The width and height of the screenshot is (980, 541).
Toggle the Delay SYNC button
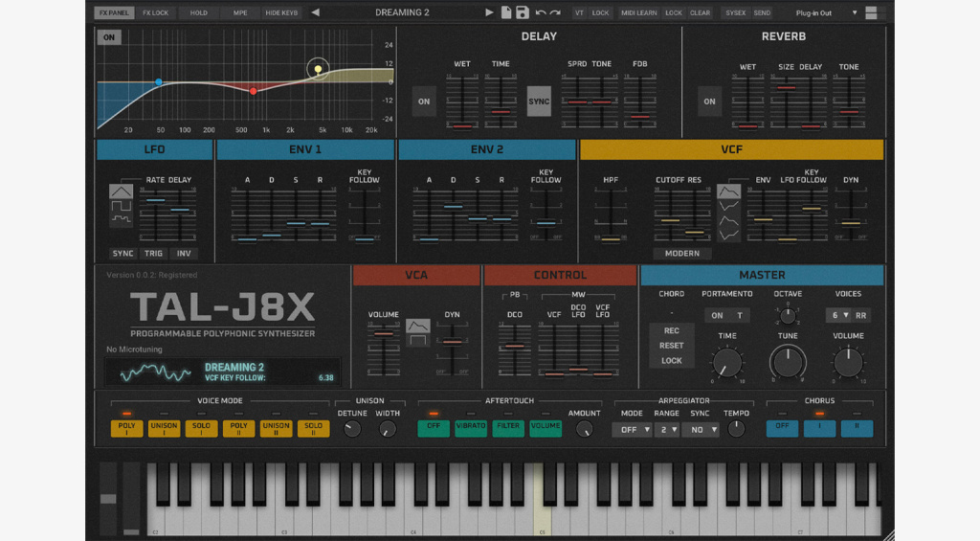[x=539, y=101]
